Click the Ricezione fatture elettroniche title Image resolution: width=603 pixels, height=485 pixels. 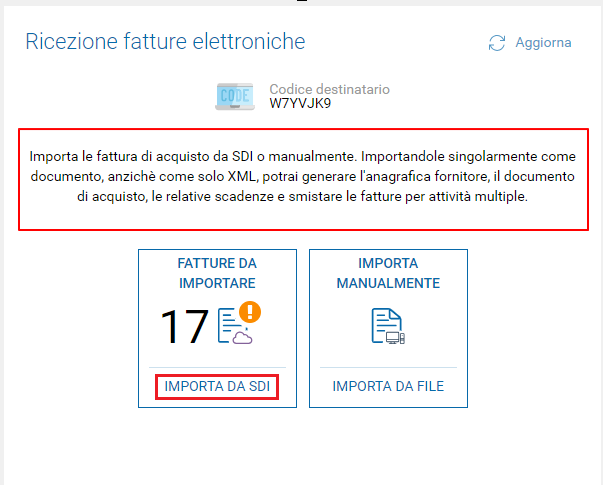pos(165,41)
